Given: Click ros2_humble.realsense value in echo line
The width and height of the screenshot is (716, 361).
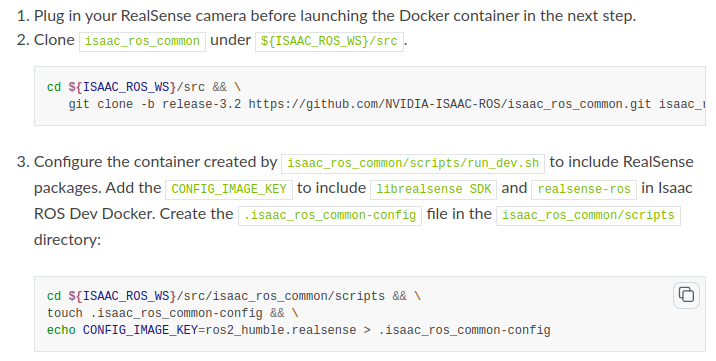Looking at the screenshot, I should pos(281,330).
